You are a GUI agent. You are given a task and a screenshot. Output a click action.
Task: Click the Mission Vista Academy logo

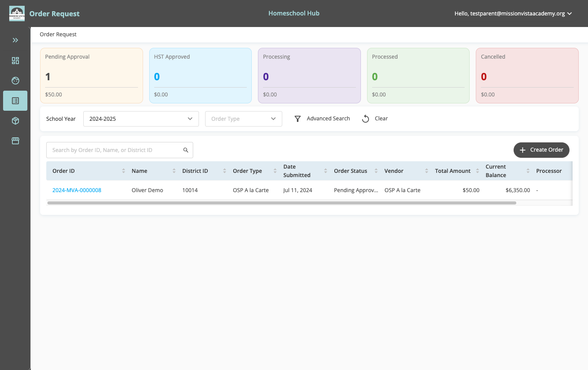[17, 14]
